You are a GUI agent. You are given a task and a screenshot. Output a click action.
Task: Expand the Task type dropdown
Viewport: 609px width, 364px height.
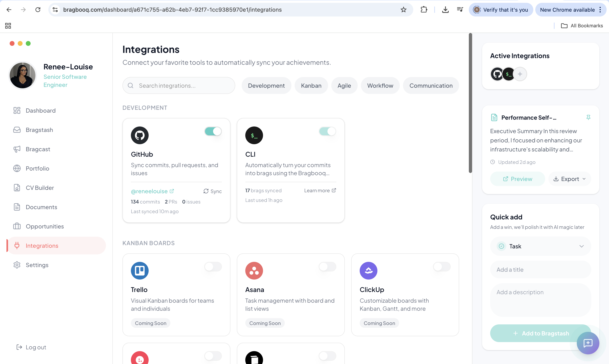pos(581,246)
